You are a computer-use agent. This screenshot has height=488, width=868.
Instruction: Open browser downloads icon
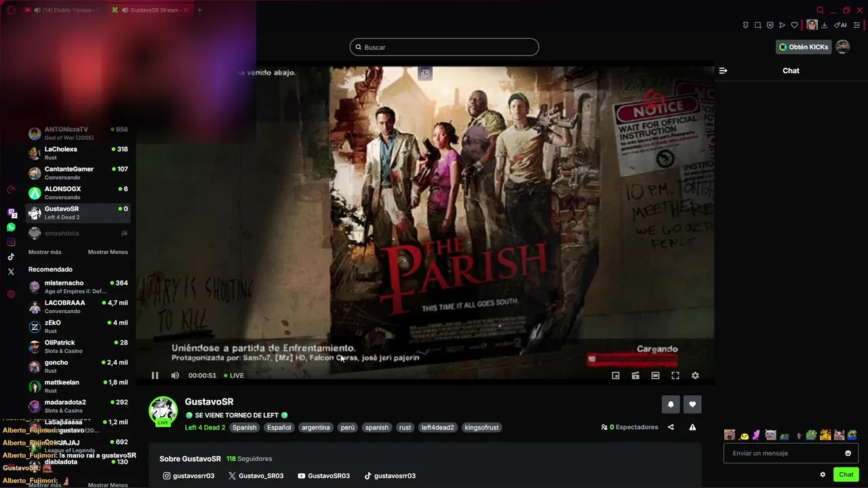(824, 25)
